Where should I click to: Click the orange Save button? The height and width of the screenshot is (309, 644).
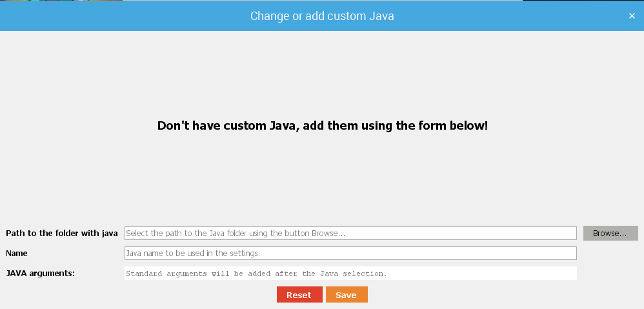click(347, 295)
